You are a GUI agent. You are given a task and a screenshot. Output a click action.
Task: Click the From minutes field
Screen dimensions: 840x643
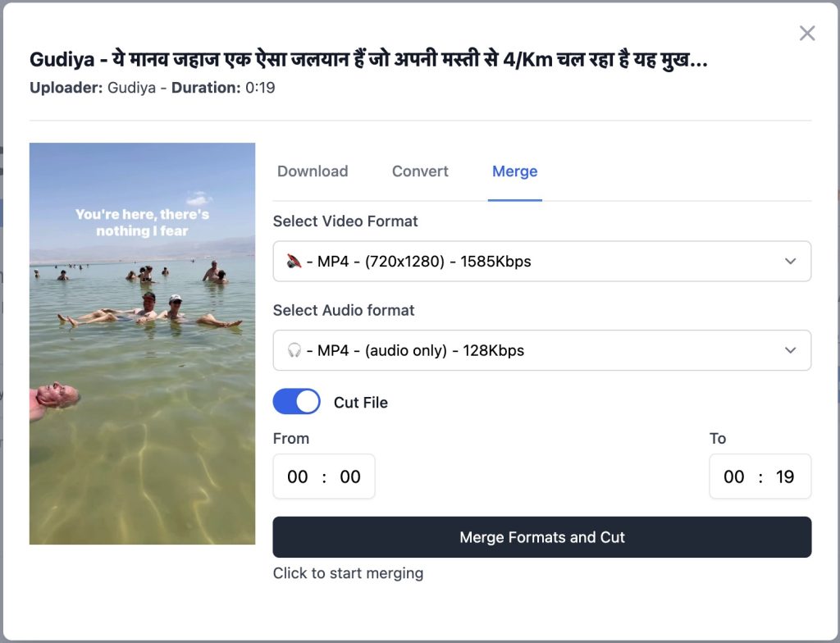[x=298, y=477]
